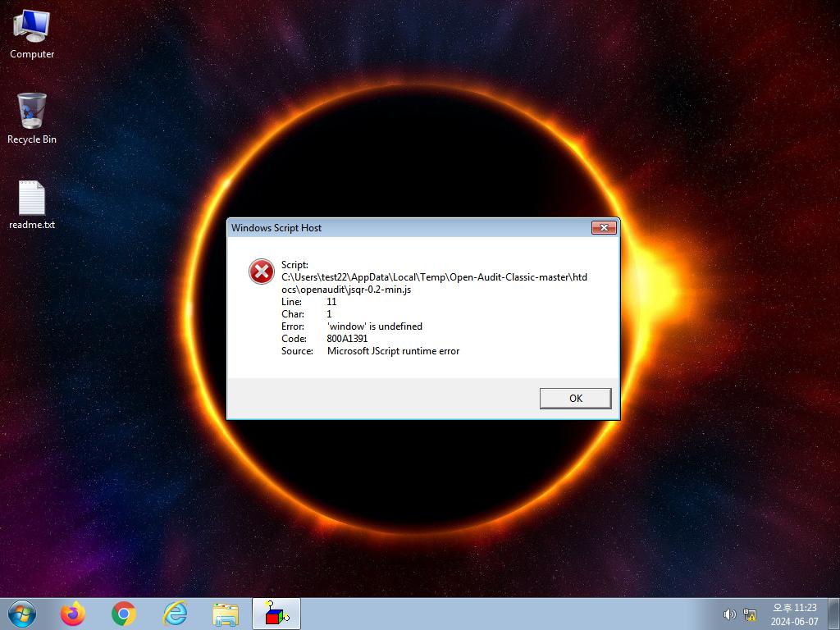Click the Show Desktop strip at taskbar end

(833, 614)
